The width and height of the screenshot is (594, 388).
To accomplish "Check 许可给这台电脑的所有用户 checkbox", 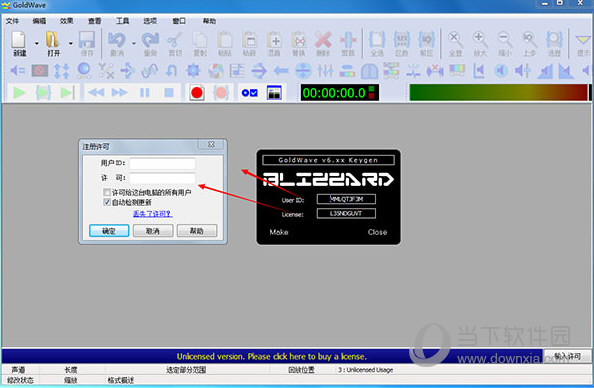I will [107, 192].
